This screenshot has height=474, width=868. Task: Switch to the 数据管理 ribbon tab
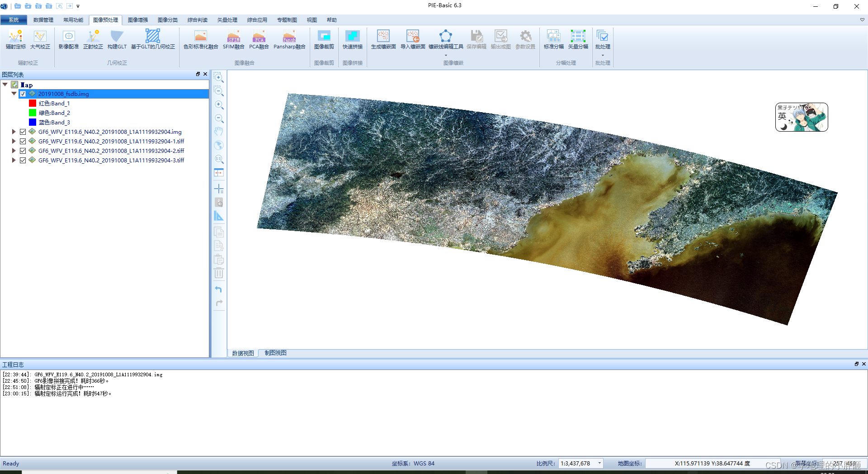pyautogui.click(x=43, y=20)
